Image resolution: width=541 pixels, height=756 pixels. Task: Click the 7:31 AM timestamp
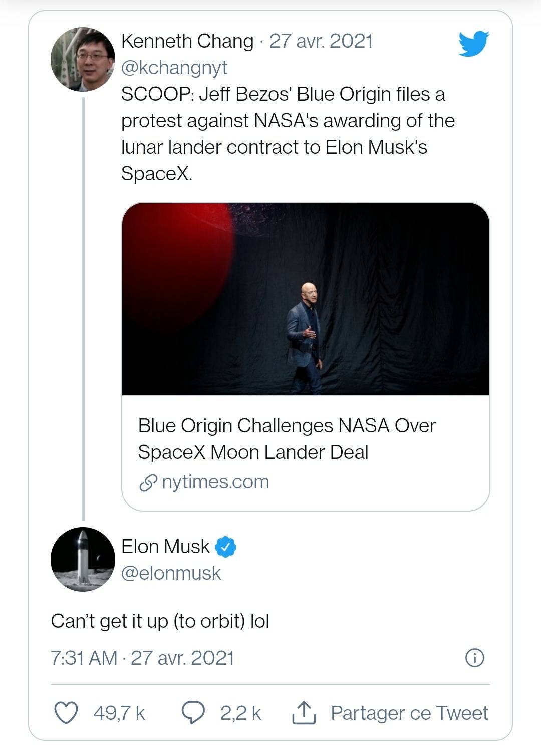pos(84,658)
